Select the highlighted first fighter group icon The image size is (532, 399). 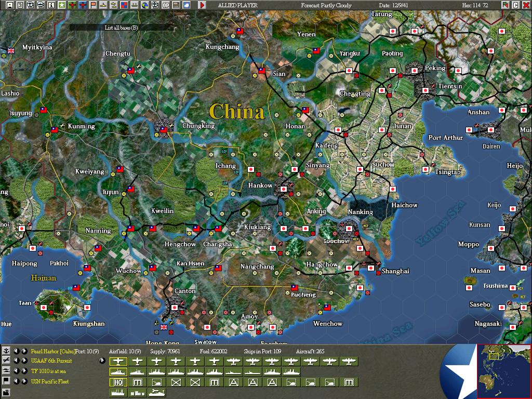(x=118, y=362)
